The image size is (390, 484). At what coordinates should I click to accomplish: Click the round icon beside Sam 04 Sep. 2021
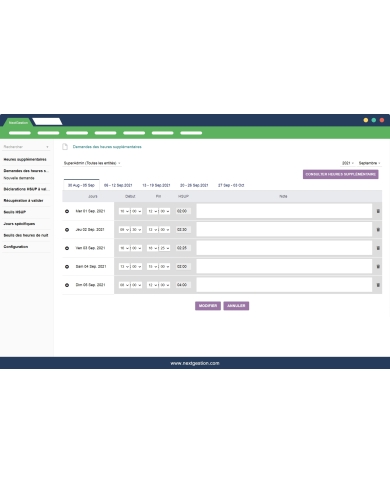click(x=67, y=267)
